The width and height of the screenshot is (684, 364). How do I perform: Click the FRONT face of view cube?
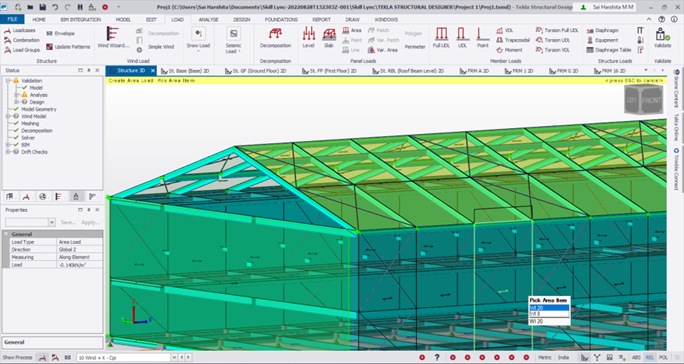[x=651, y=100]
